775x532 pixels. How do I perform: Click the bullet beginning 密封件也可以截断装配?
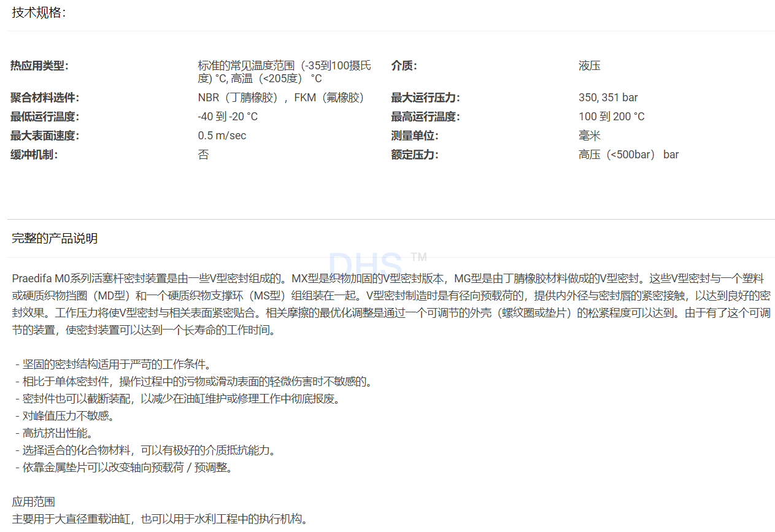pyautogui.click(x=177, y=399)
